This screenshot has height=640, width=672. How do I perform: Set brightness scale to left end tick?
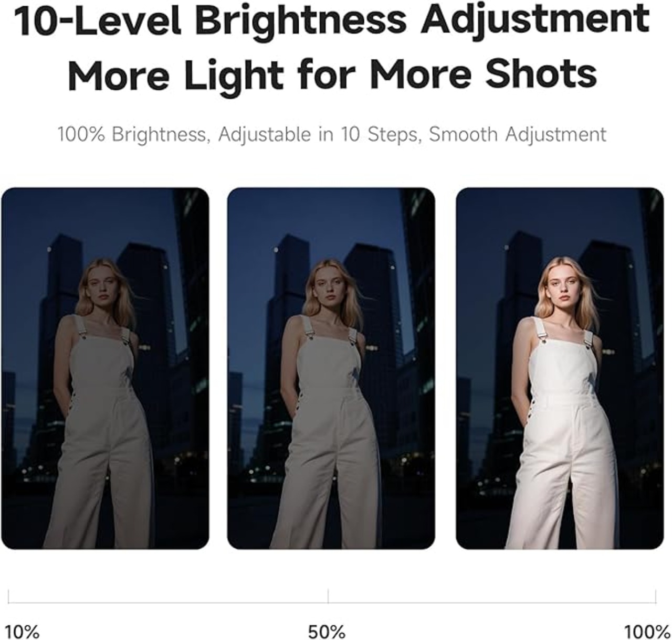[8, 596]
